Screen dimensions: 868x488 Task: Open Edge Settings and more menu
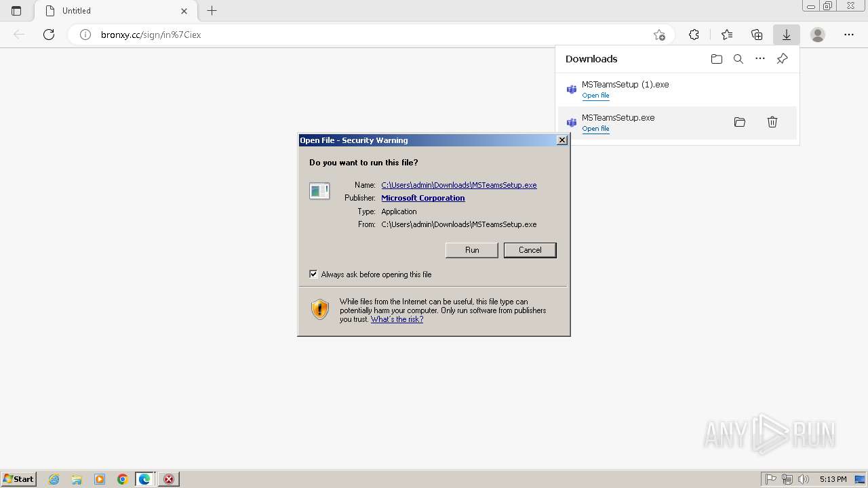849,35
